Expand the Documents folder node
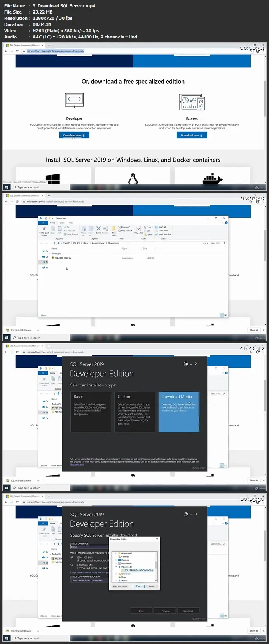This screenshot has height=644, width=269. point(116,564)
